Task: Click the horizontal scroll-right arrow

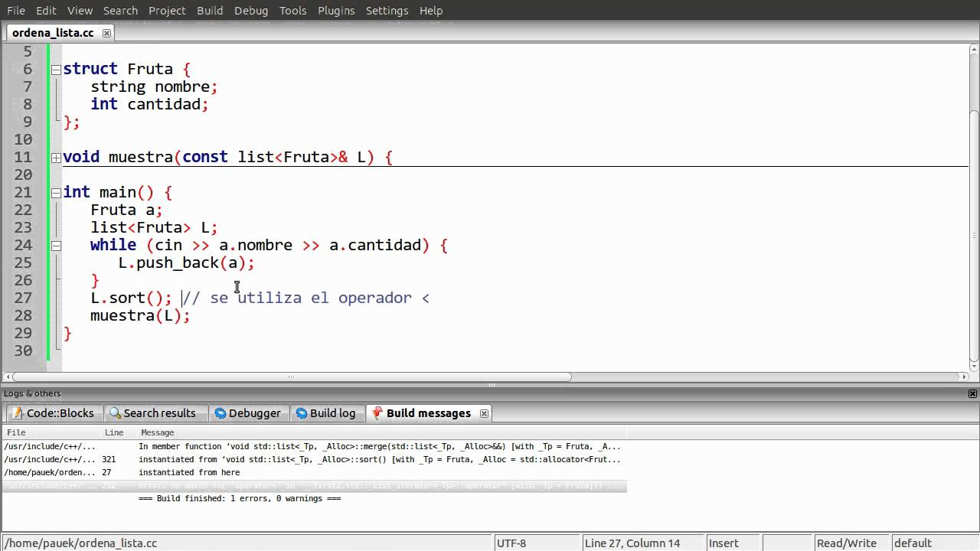Action: click(964, 377)
